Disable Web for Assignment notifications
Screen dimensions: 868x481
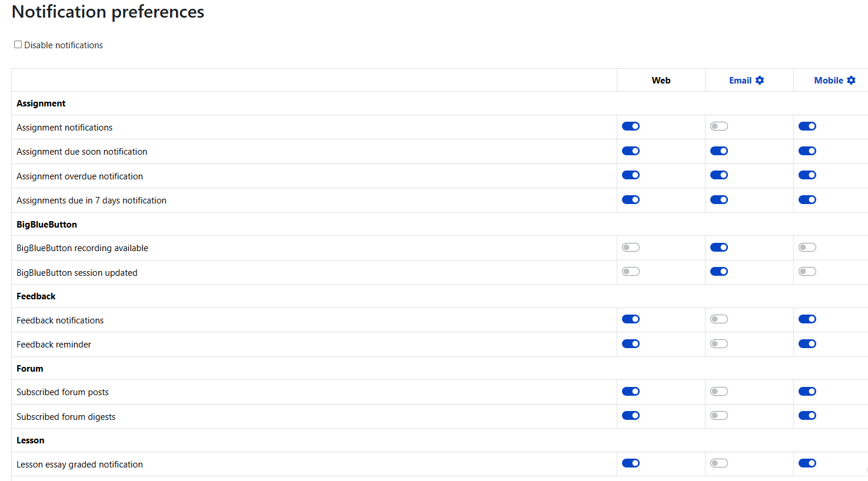tap(631, 126)
